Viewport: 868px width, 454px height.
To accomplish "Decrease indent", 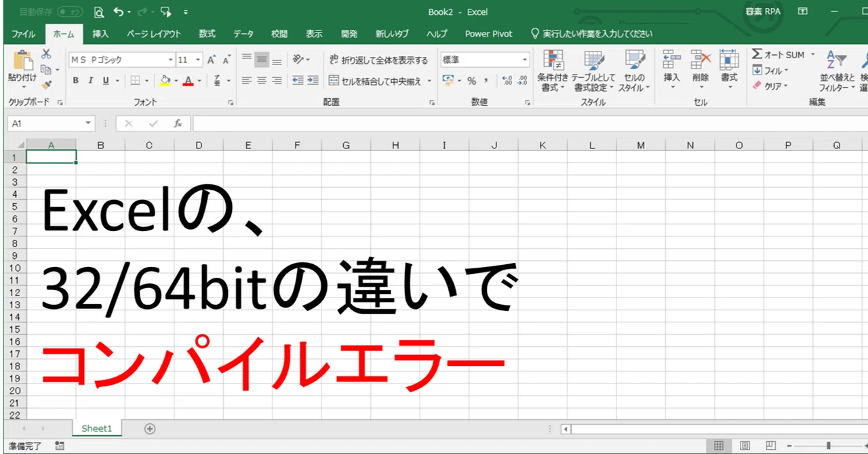I will tap(298, 81).
